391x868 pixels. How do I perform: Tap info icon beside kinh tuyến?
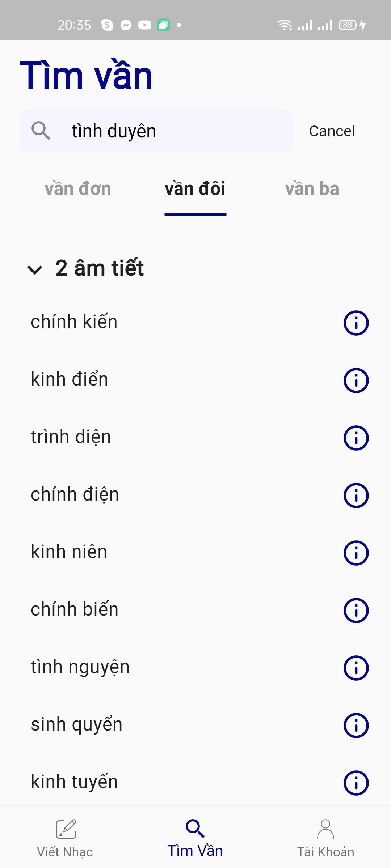pyautogui.click(x=356, y=783)
